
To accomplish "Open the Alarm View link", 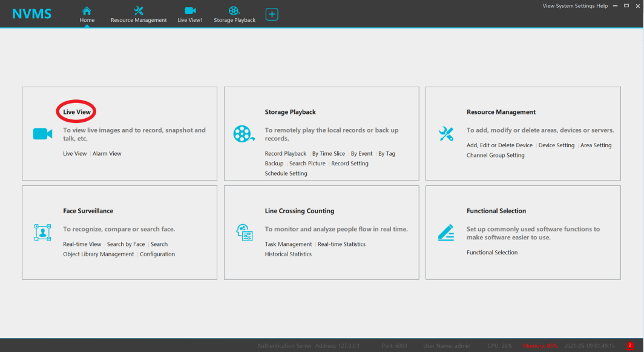I will (107, 154).
